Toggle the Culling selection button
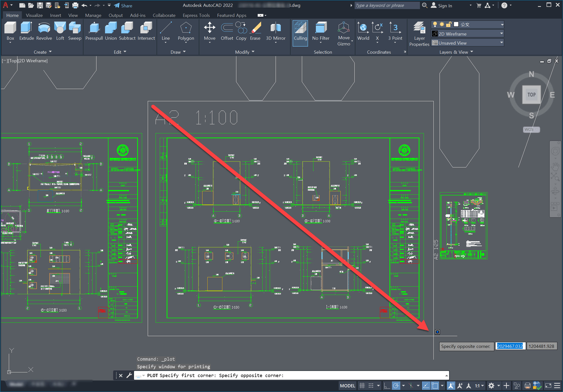The height and width of the screenshot is (392, 563). click(300, 33)
